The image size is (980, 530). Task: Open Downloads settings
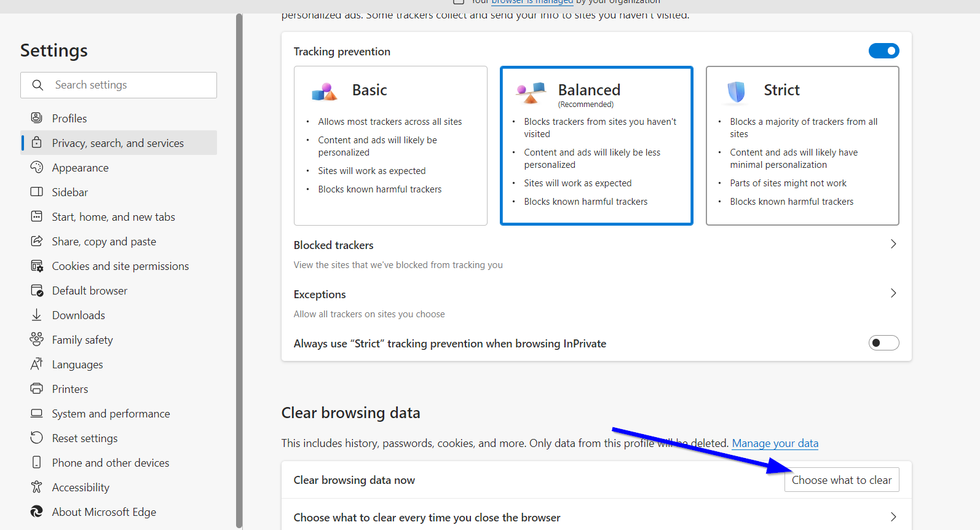[119, 315]
